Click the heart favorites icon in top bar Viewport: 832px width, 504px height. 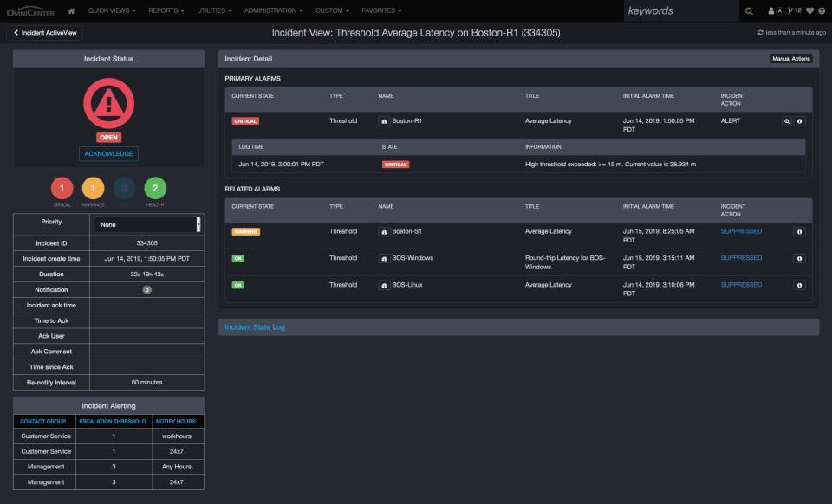[809, 10]
